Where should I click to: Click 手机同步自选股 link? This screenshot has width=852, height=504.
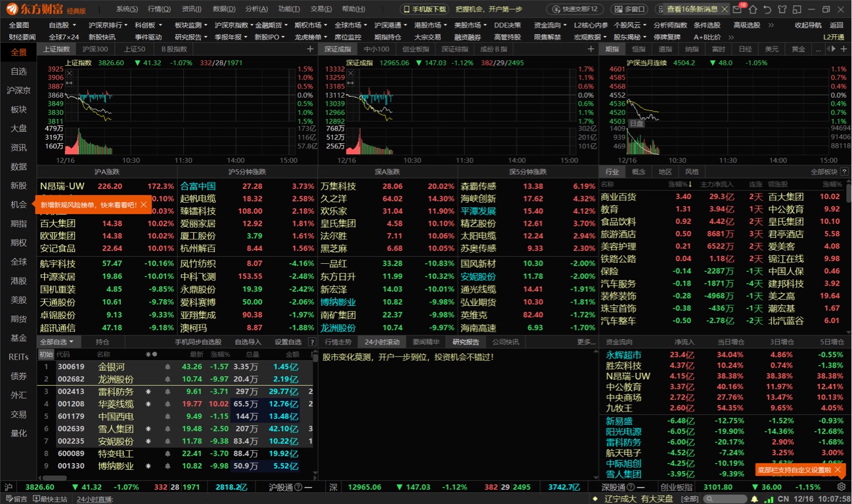pos(198,342)
